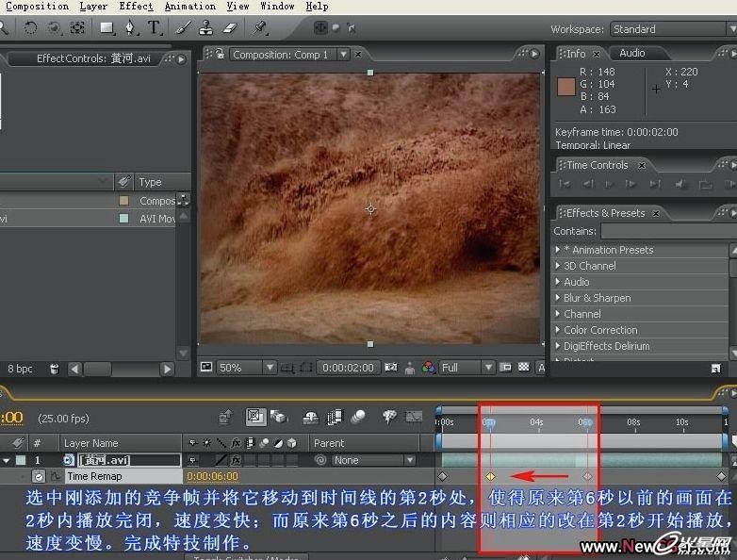Screen dimensions: 737x560
Task: Click the current time 0:00:02:00 display
Action: point(347,368)
